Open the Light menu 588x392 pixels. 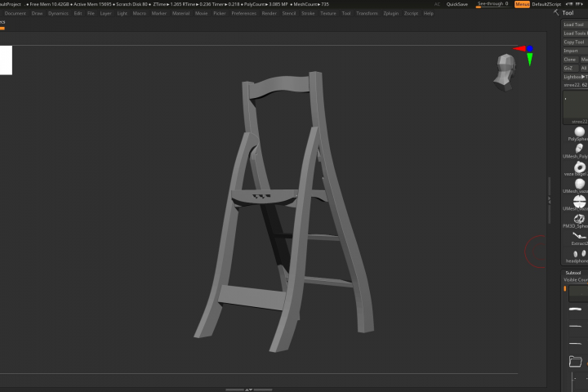tap(122, 13)
